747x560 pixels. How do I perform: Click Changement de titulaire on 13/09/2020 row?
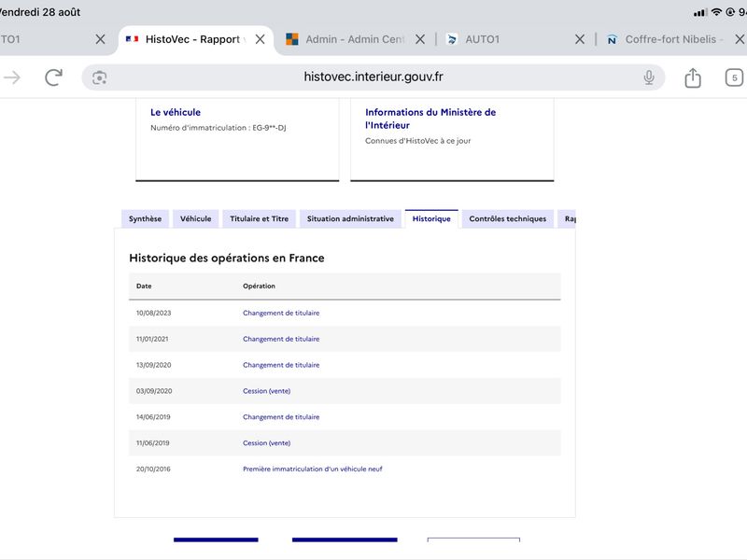tap(281, 365)
